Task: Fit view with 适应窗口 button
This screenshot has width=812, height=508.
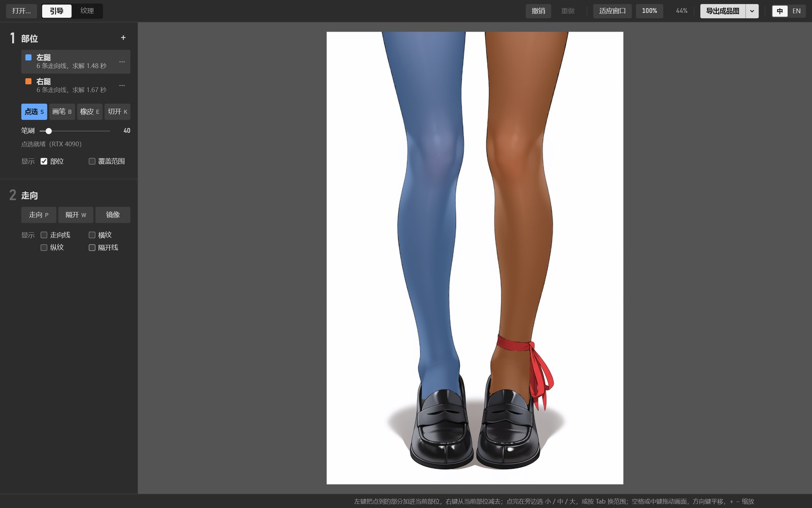Action: (613, 11)
